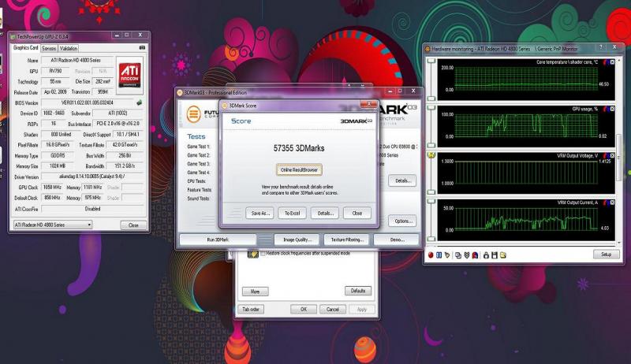Click the GPU usage graph area

click(526, 125)
